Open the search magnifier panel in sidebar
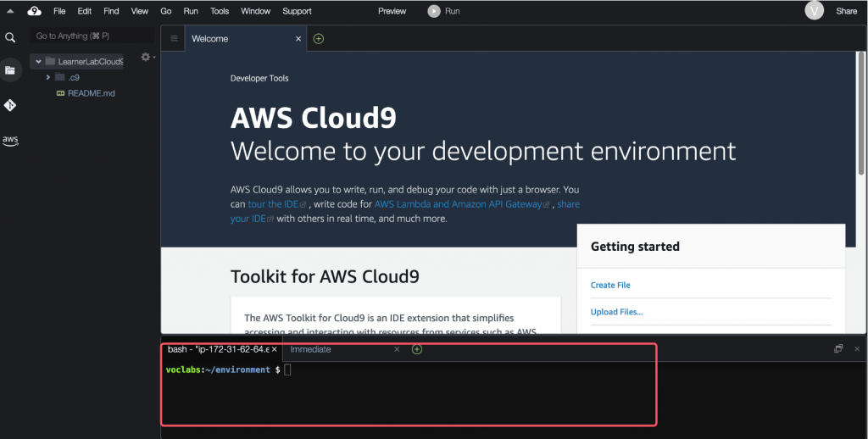868x439 pixels. point(10,37)
